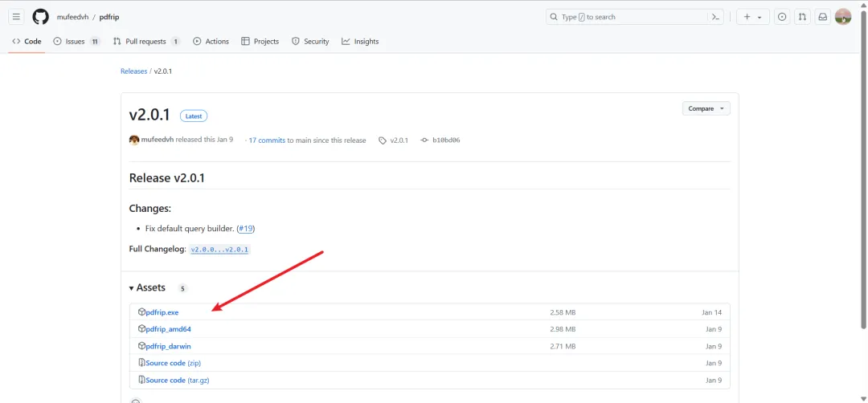Click the Release v2.0.1 heading
This screenshot has width=868, height=403.
[x=166, y=178]
